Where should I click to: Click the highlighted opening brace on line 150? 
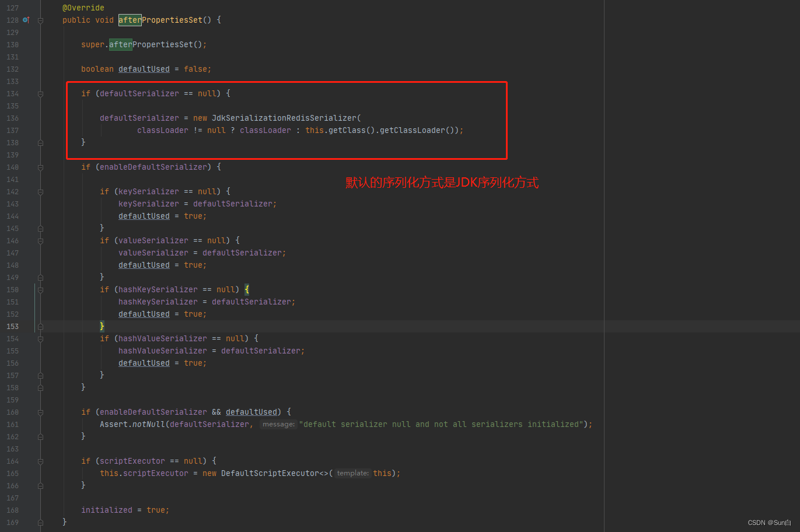247,289
